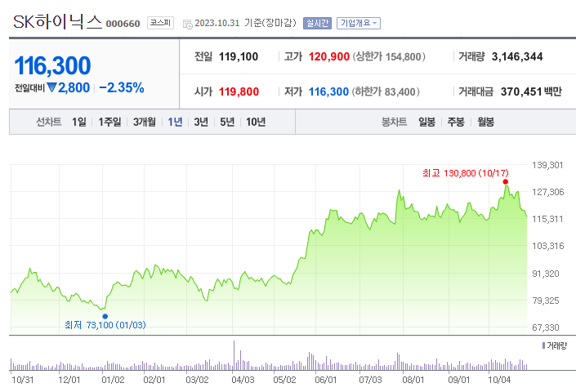Click the 10/04 date axis label

[499, 380]
